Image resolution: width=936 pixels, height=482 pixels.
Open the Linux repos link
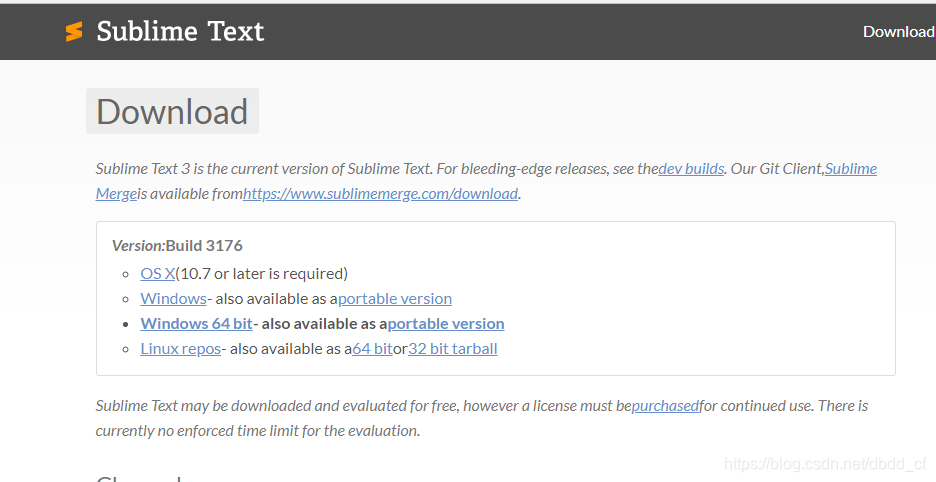click(x=180, y=349)
